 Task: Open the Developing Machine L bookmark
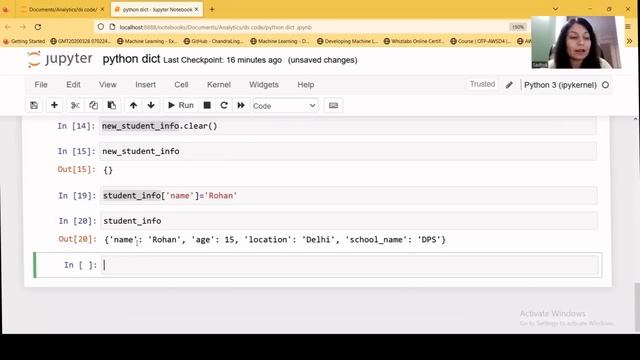tap(347, 41)
